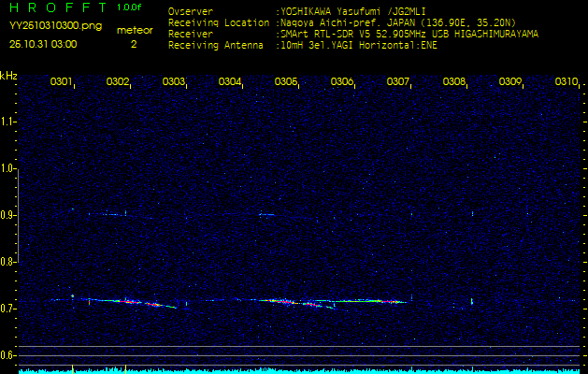Click the kHz axis unit label

click(8, 76)
